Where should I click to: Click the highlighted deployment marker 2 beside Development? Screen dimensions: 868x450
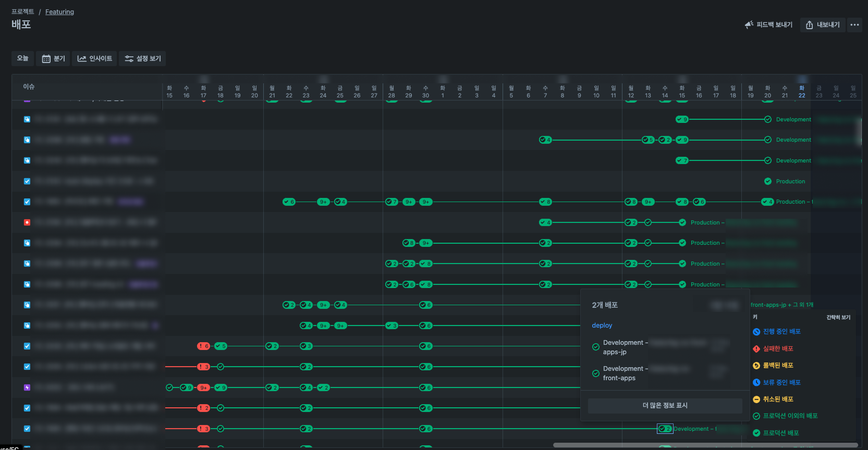(665, 429)
